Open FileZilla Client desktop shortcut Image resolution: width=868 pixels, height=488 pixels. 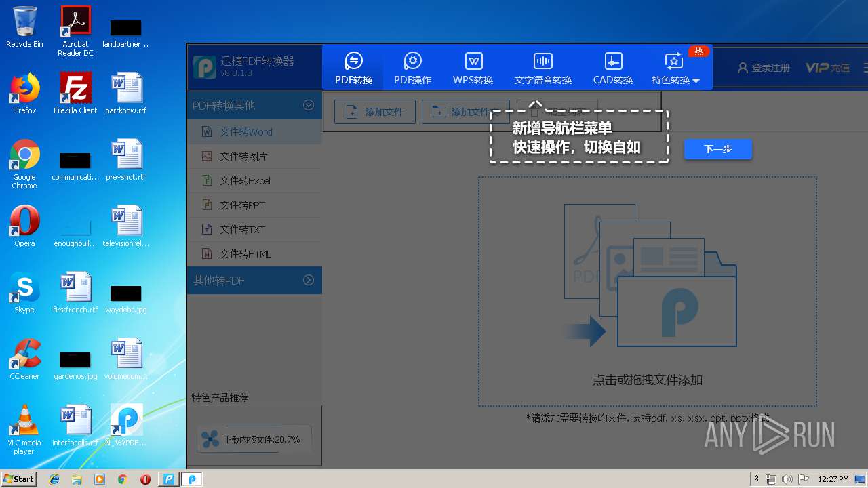coord(75,94)
